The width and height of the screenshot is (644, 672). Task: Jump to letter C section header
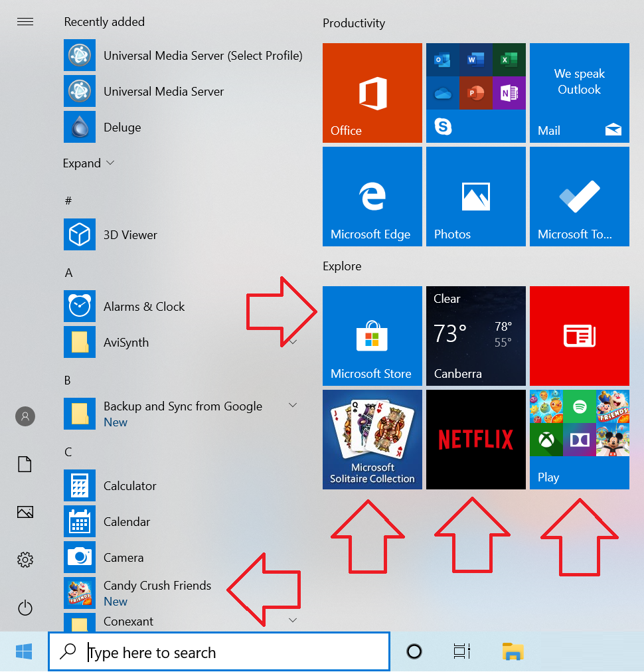click(68, 452)
